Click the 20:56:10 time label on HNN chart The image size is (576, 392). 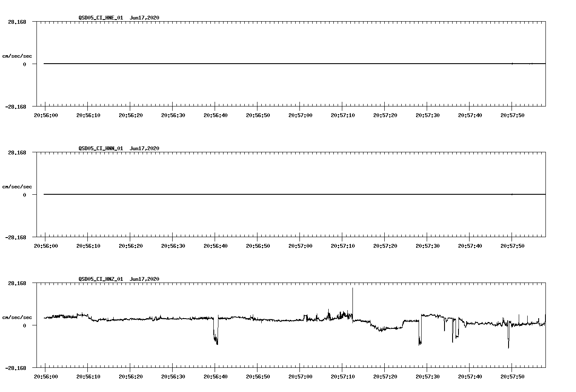pos(88,246)
